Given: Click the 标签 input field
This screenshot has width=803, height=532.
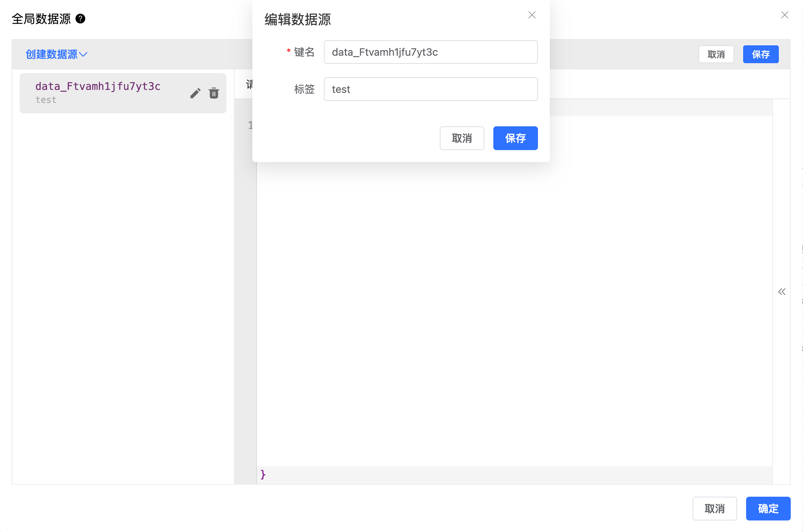Looking at the screenshot, I should pos(430,89).
